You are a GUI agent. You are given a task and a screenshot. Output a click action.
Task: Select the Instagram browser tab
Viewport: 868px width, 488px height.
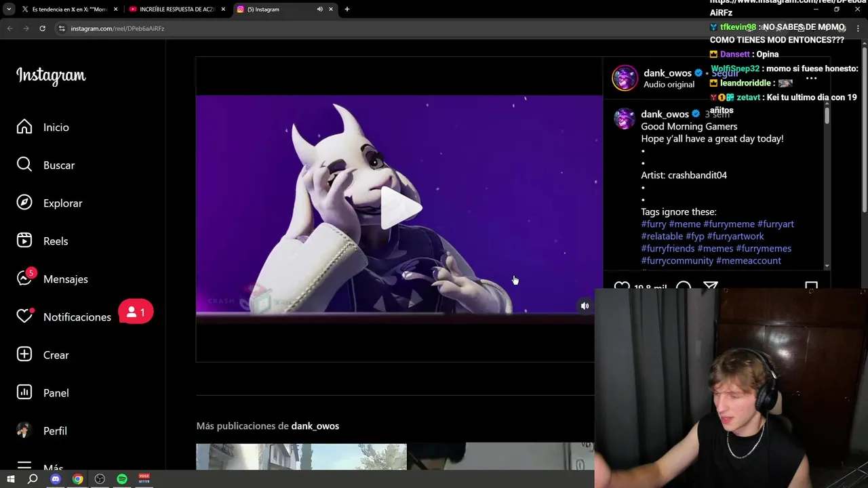point(285,9)
